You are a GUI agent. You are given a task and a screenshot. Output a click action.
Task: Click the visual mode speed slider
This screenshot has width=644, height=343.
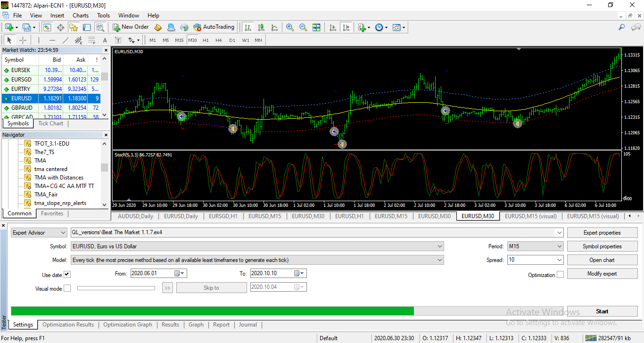116,288
